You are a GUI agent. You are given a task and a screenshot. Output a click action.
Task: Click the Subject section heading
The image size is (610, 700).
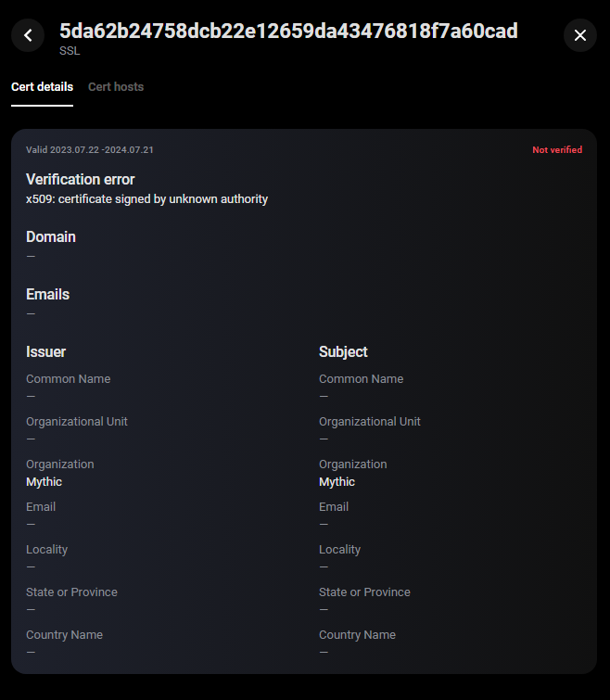tap(343, 352)
